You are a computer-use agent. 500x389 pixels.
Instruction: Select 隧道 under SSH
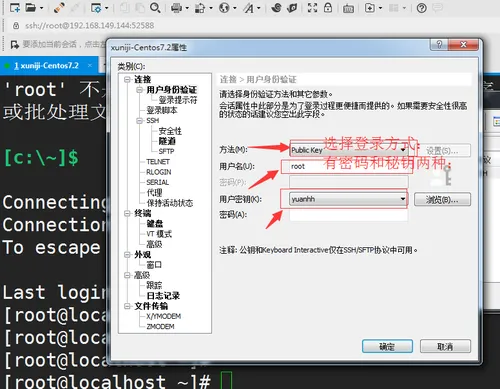167,141
